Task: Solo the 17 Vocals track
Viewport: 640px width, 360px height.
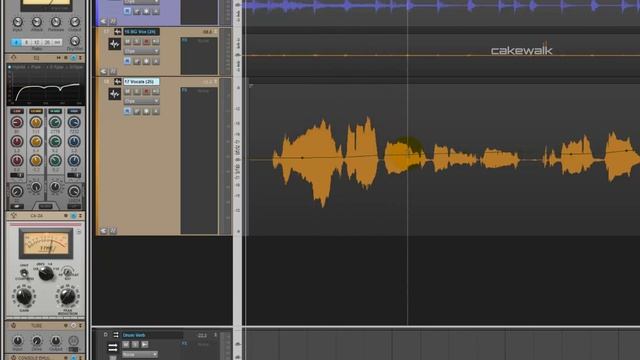Action: point(137,91)
